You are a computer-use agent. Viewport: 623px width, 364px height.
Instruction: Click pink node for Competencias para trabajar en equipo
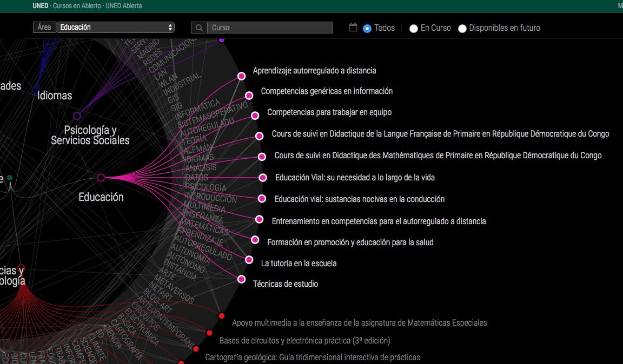click(x=255, y=116)
